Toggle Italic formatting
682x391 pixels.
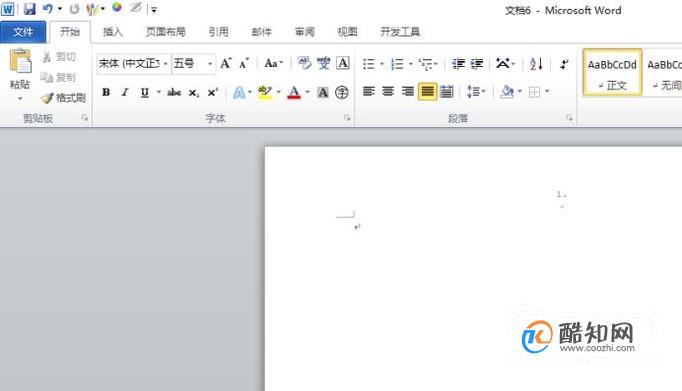tap(125, 92)
